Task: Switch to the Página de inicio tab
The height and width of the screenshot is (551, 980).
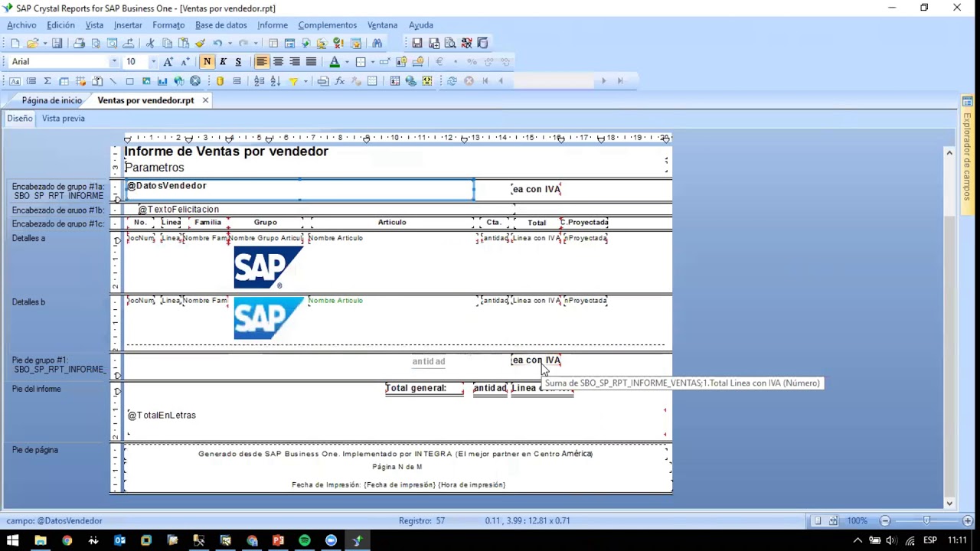Action: [x=51, y=100]
